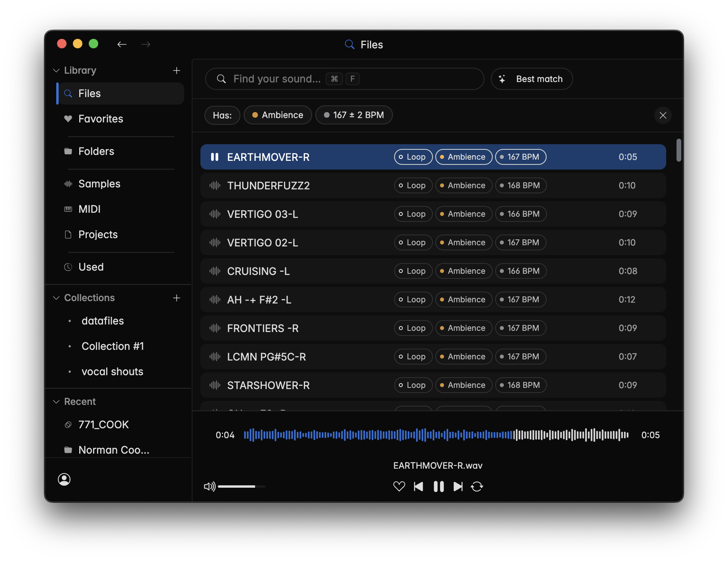Collapse the Library section
The width and height of the screenshot is (728, 561).
[56, 71]
